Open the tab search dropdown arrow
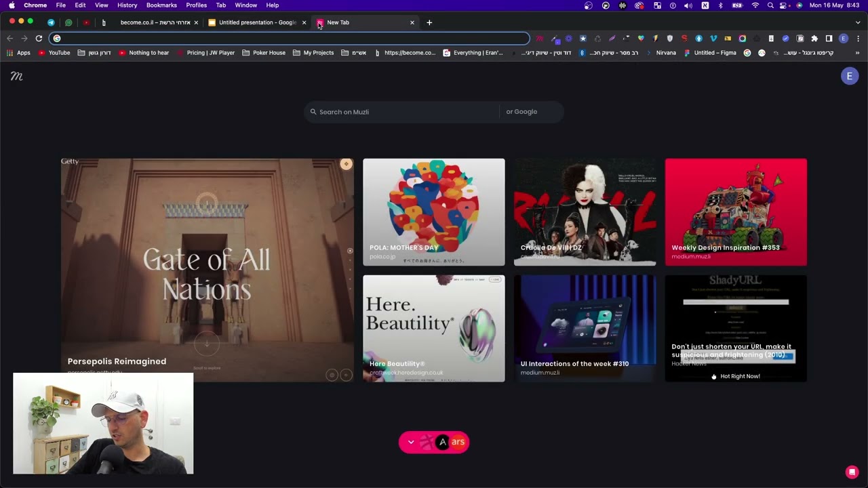 click(x=858, y=22)
